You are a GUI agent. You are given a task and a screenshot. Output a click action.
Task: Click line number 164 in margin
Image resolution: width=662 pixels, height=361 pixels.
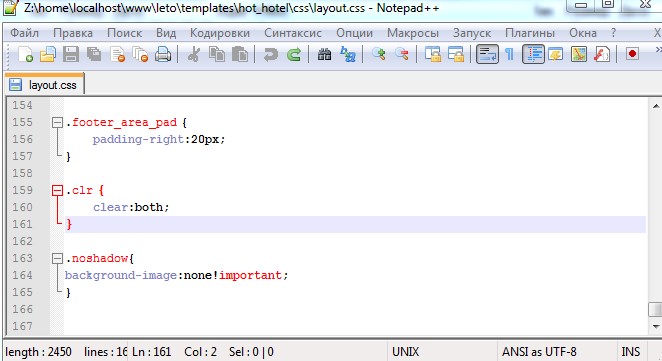click(x=22, y=275)
